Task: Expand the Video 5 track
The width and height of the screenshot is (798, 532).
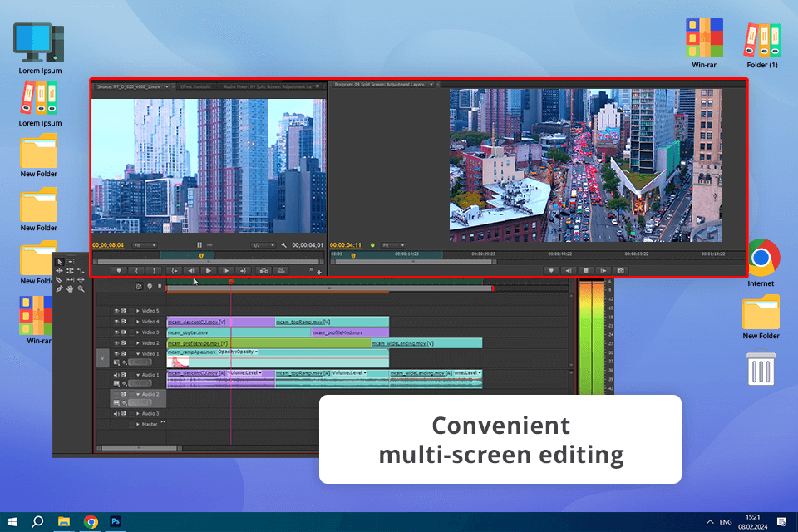Action: [138, 311]
